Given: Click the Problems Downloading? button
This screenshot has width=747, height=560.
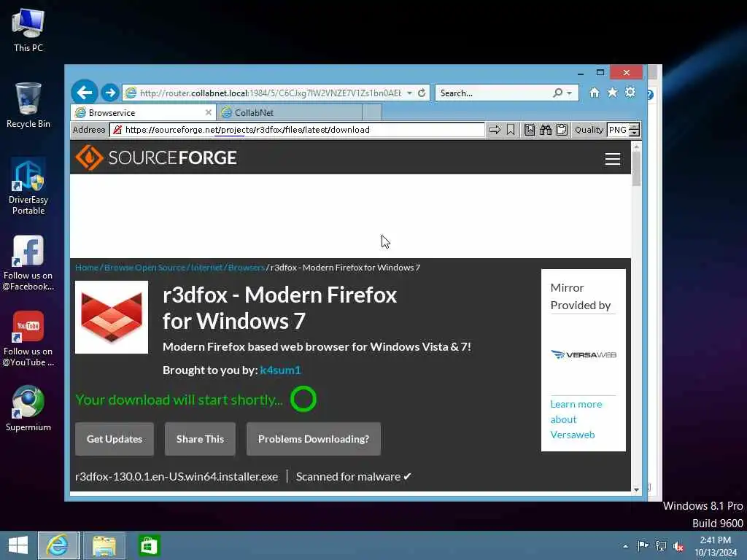Looking at the screenshot, I should pyautogui.click(x=314, y=439).
